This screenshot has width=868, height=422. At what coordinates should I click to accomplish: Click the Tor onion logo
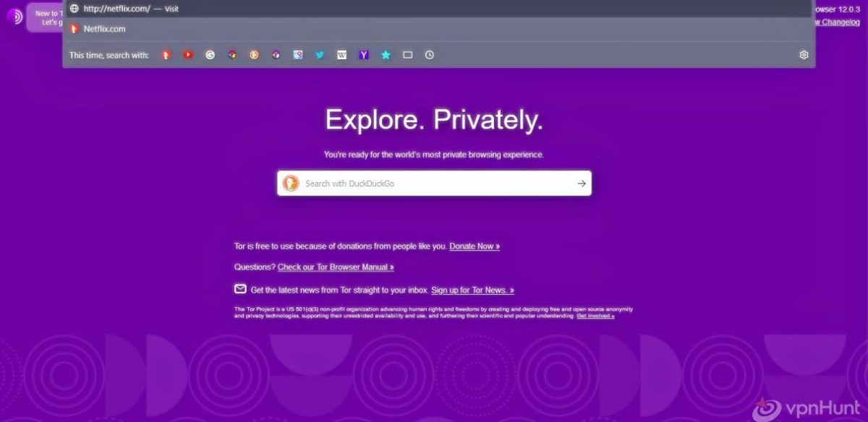pyautogui.click(x=14, y=17)
